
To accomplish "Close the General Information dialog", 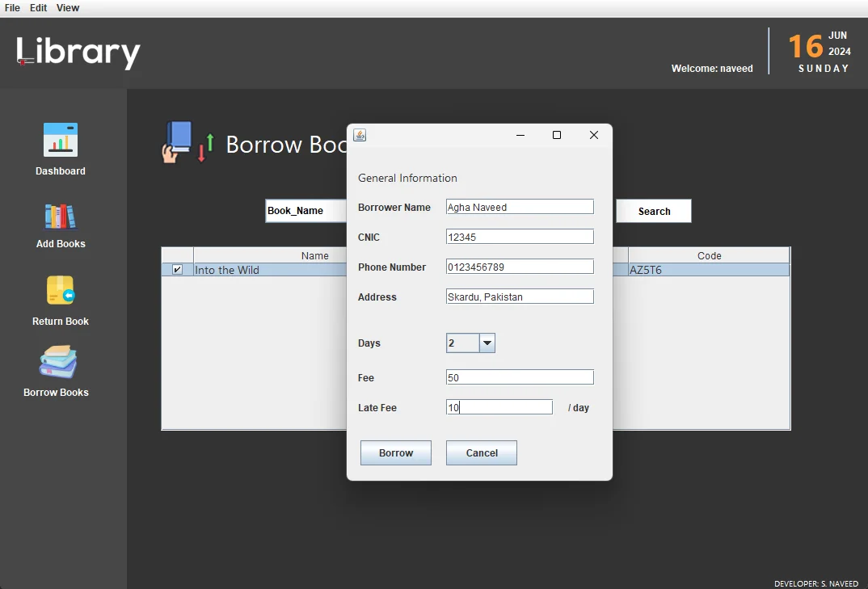I will 594,135.
